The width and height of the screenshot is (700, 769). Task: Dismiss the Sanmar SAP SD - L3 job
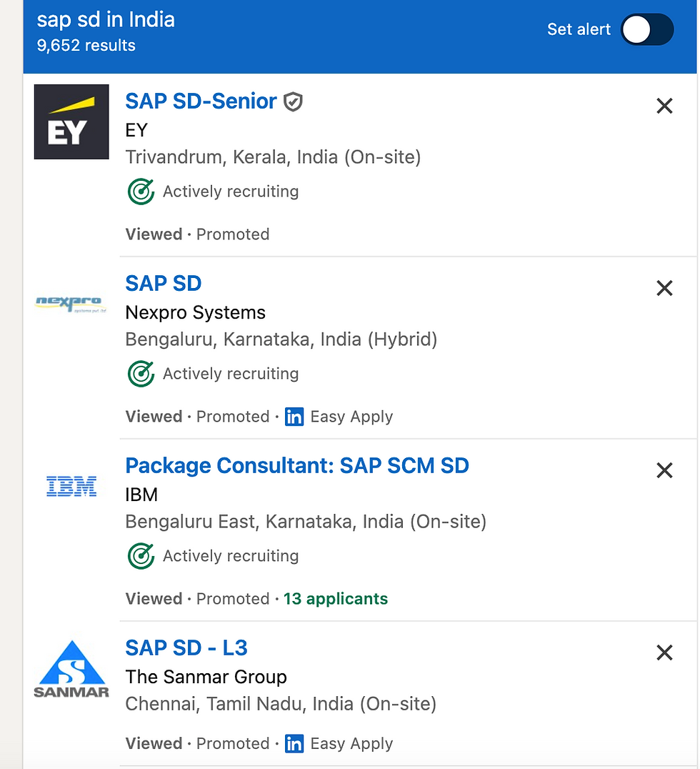(664, 653)
